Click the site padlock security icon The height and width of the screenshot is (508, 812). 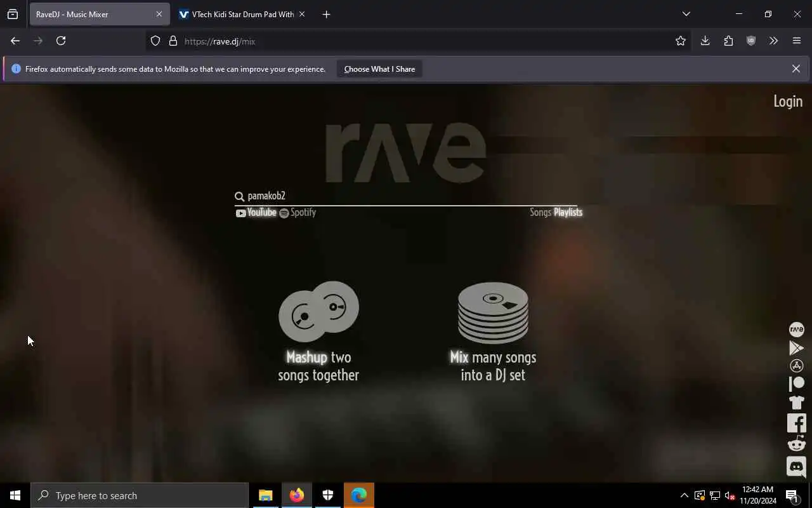click(173, 41)
